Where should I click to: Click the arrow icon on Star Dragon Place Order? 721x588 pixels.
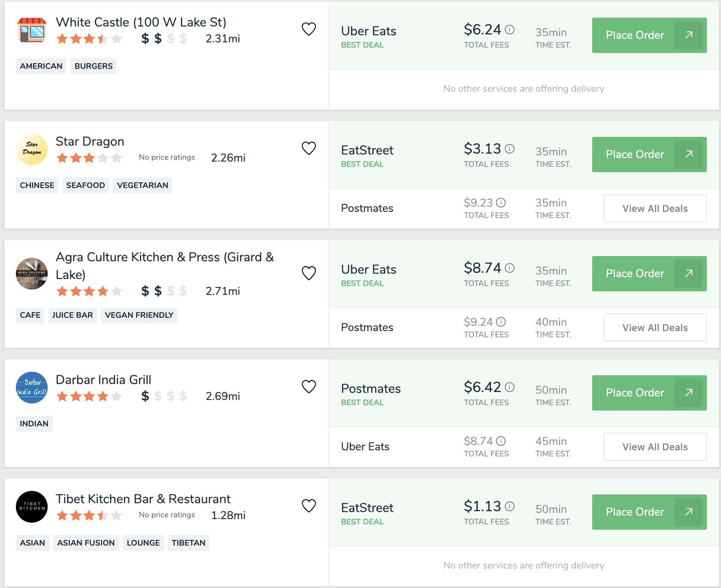[x=688, y=155]
